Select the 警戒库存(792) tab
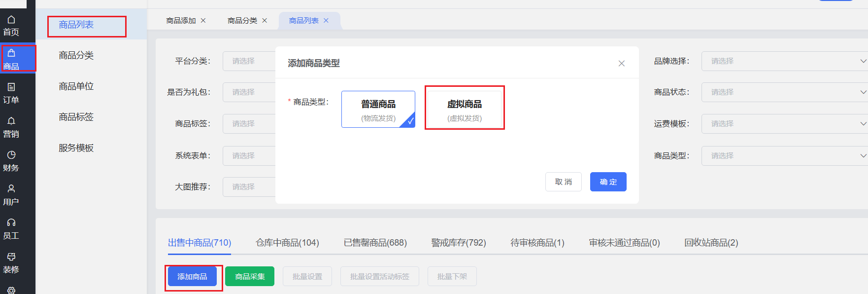 coord(459,243)
